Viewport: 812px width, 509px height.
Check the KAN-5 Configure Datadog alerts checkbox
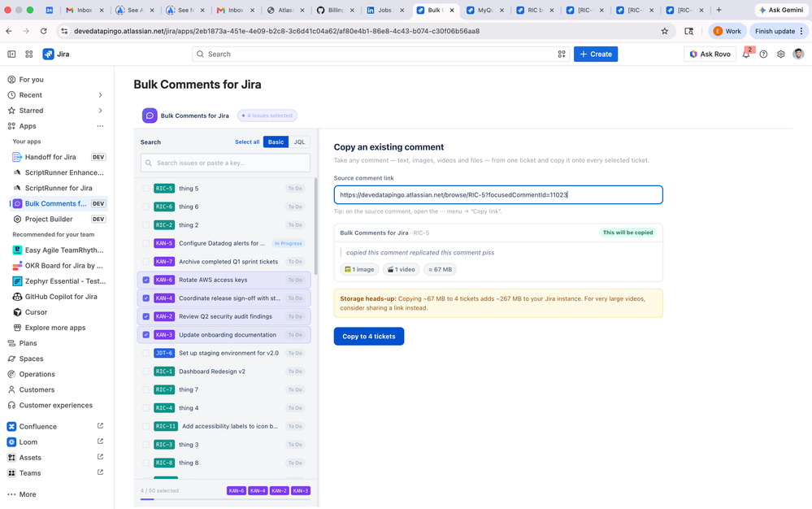tap(146, 243)
